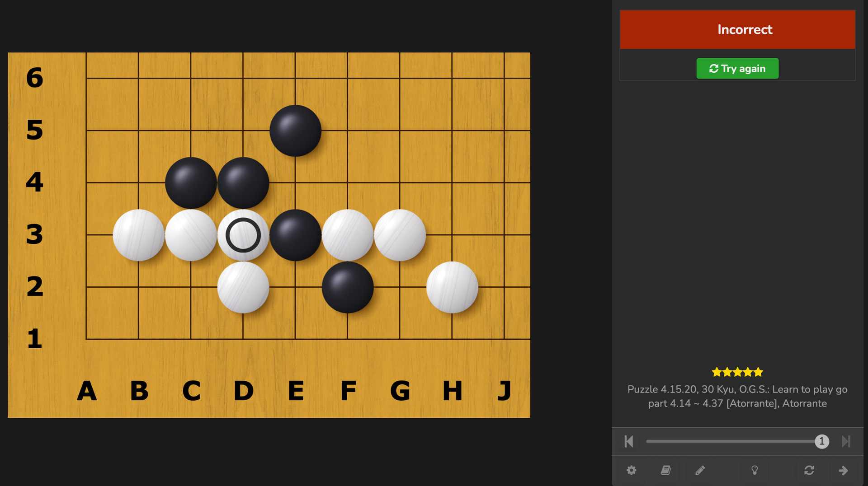Screen dimensions: 868x486
Task: Click the puzzle title description text
Action: [737, 397]
